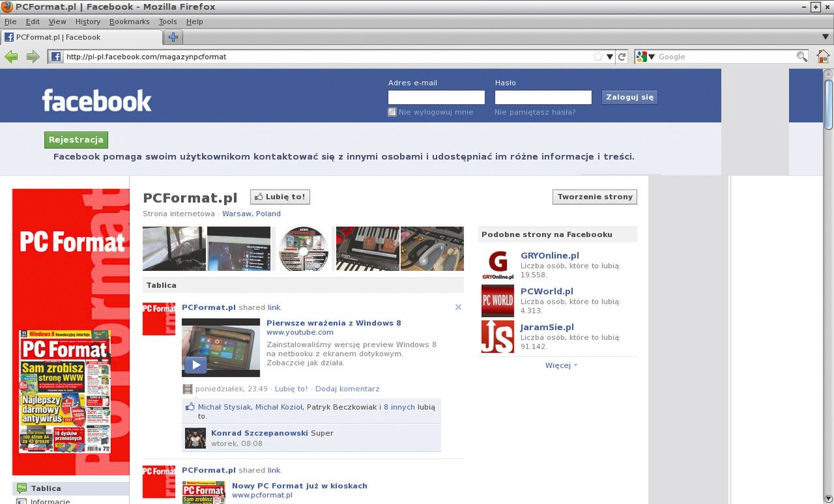Open the Help menu
This screenshot has height=504, width=834.
tap(194, 21)
